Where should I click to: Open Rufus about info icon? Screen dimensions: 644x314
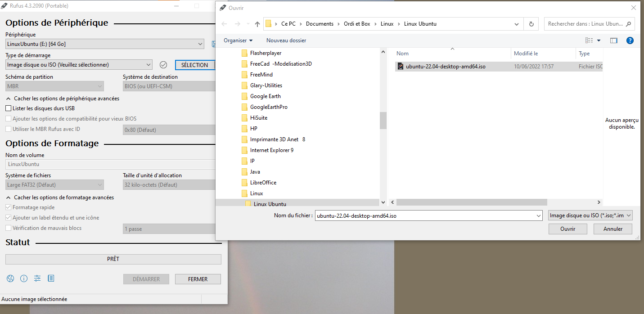tap(24, 278)
